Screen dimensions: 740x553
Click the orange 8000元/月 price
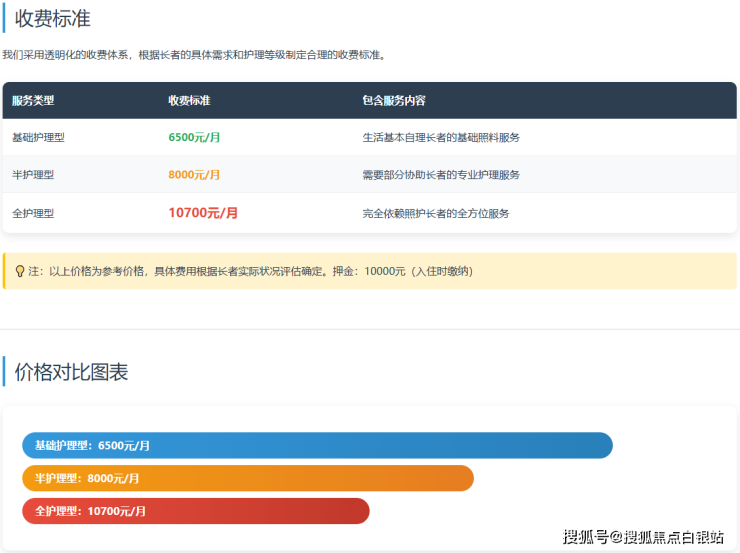coord(194,175)
